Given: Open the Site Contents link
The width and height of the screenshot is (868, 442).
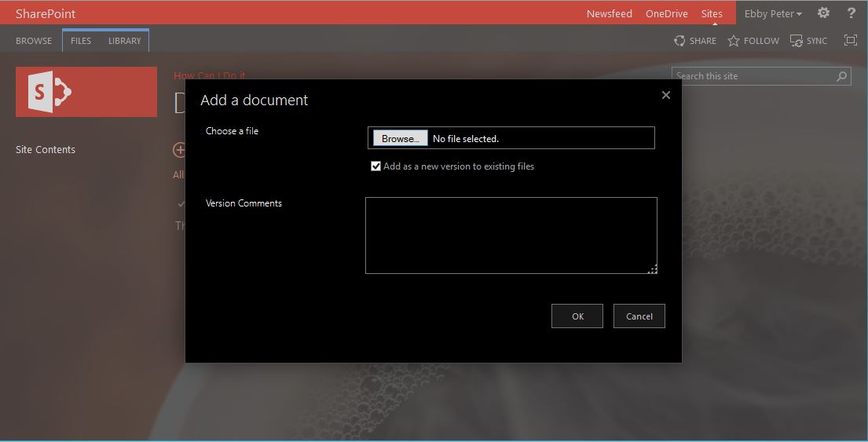Looking at the screenshot, I should click(46, 149).
